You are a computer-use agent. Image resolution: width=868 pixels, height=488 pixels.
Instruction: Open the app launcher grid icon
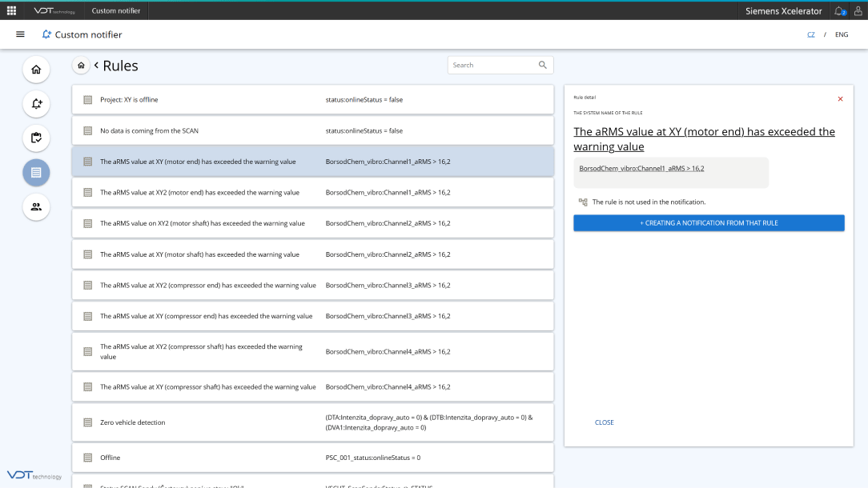click(12, 10)
